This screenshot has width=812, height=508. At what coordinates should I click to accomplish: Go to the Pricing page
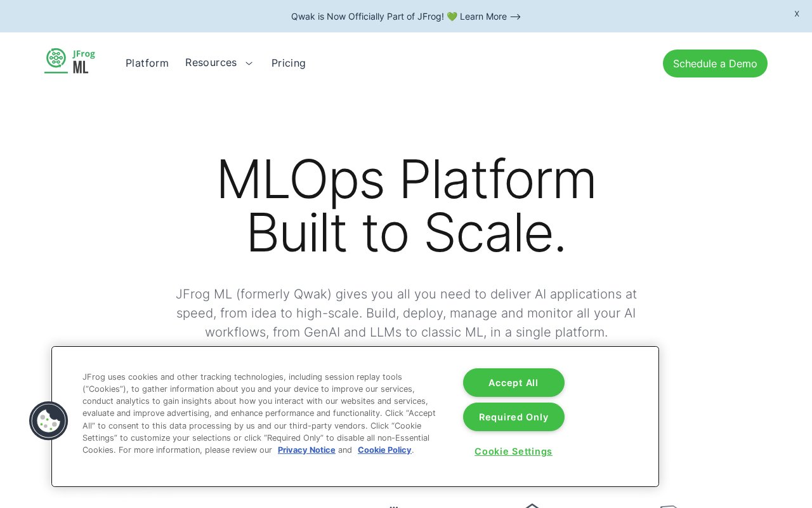click(289, 63)
